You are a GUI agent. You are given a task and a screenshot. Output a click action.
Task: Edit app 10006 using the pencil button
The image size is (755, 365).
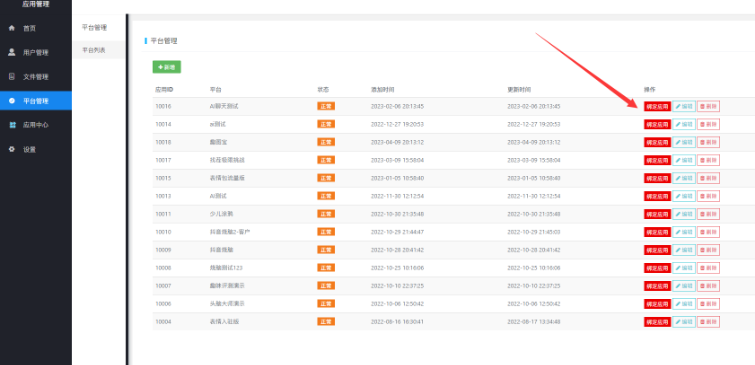tap(684, 304)
